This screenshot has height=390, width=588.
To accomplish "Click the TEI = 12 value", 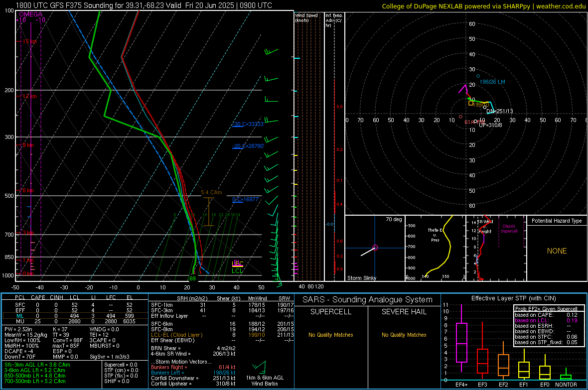I will tap(99, 335).
